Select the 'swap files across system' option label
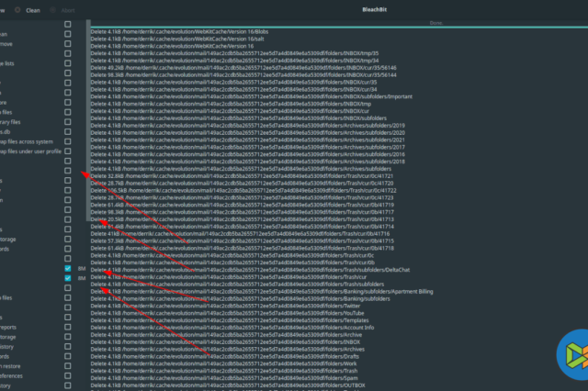588x391 pixels. pos(27,141)
